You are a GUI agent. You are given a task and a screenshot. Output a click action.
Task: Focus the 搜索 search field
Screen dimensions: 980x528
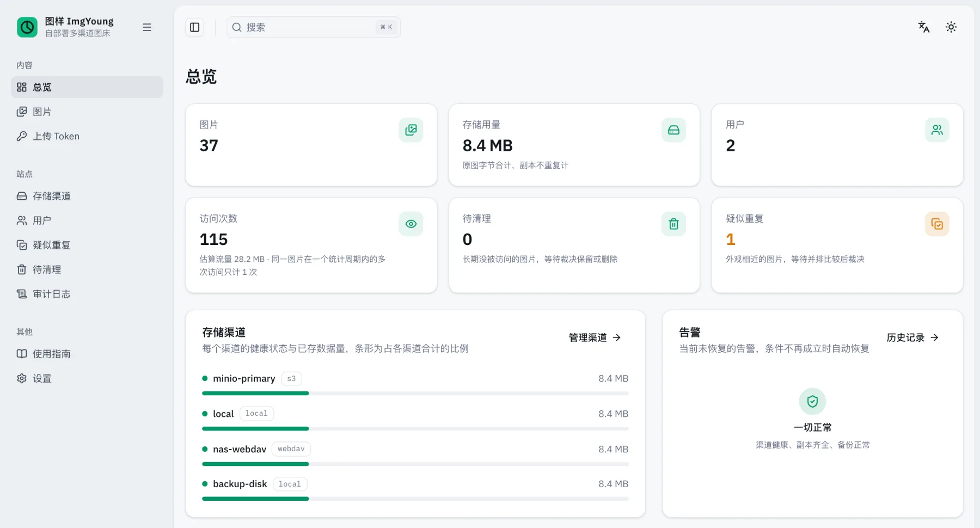(314, 27)
